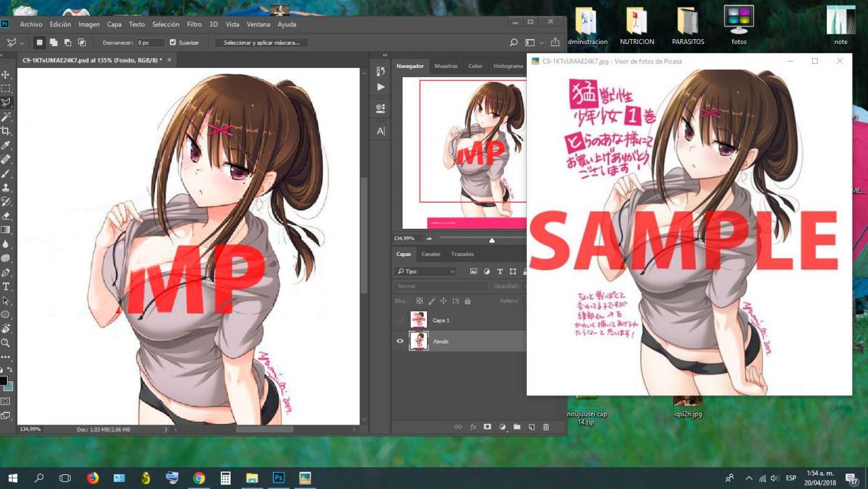This screenshot has width=868, height=489.
Task: Switch to the Canales tab
Action: [x=431, y=254]
